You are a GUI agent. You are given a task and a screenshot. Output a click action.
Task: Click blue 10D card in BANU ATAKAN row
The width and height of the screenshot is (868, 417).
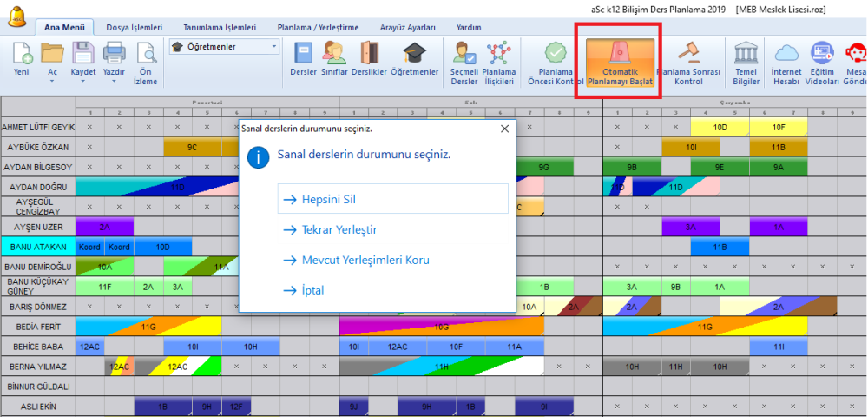point(163,247)
